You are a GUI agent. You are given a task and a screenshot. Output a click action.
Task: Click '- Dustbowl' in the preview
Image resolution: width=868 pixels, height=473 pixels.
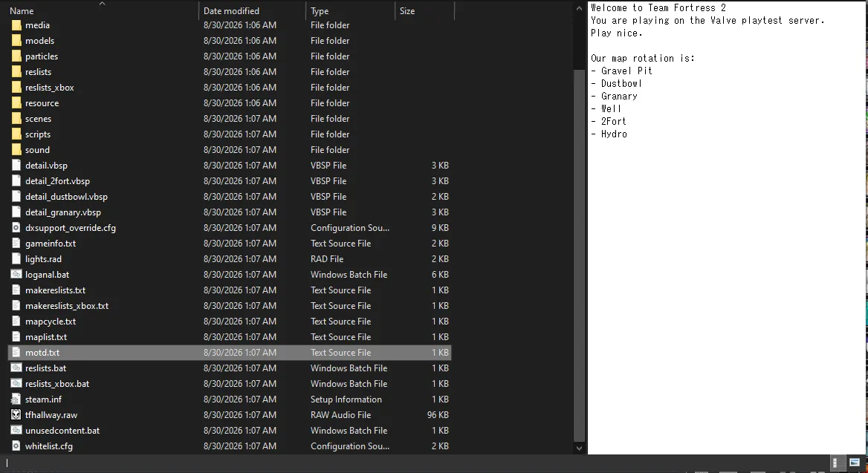click(617, 83)
